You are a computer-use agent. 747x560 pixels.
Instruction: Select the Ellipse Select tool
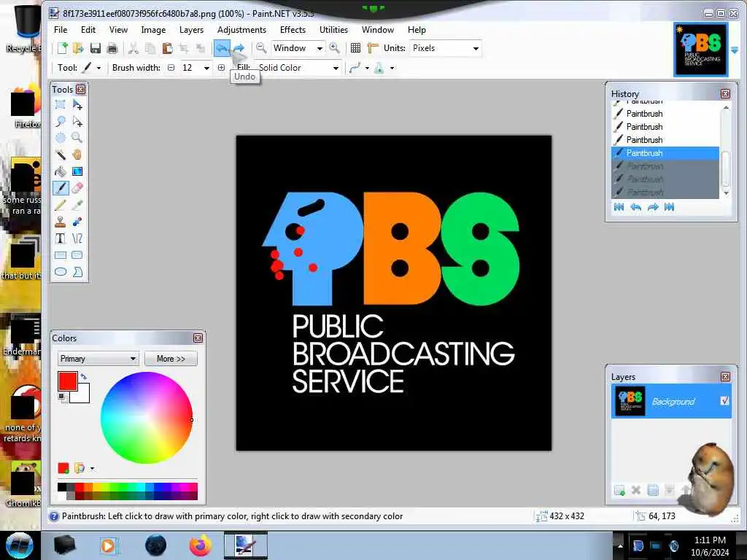click(61, 138)
